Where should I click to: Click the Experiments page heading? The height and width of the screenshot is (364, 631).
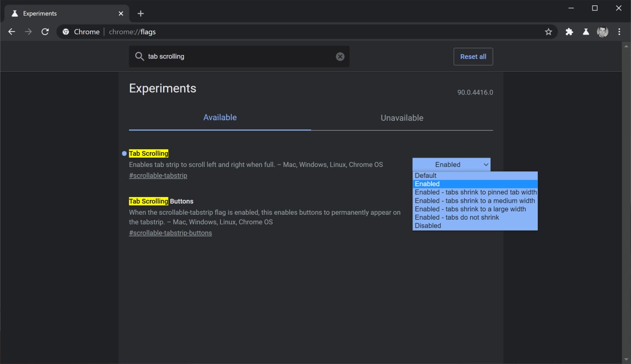[x=163, y=88]
